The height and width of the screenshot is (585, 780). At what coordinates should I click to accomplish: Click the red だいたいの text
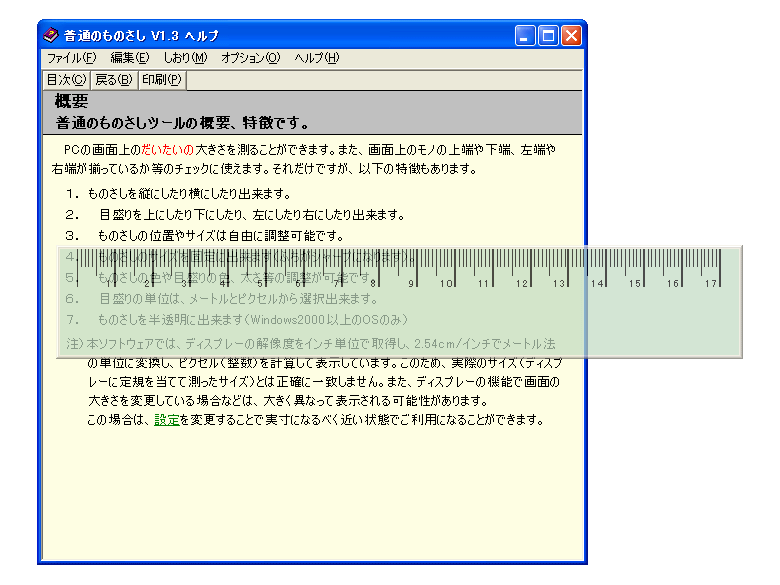tap(167, 150)
